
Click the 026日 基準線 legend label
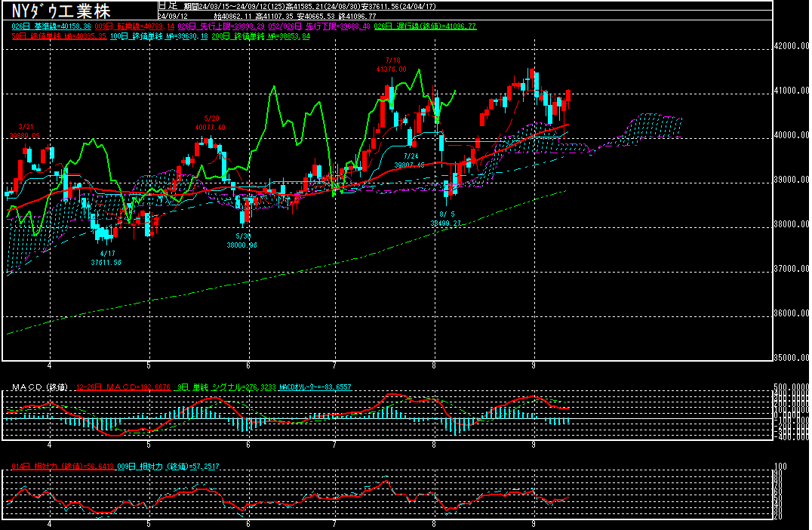click(x=51, y=26)
